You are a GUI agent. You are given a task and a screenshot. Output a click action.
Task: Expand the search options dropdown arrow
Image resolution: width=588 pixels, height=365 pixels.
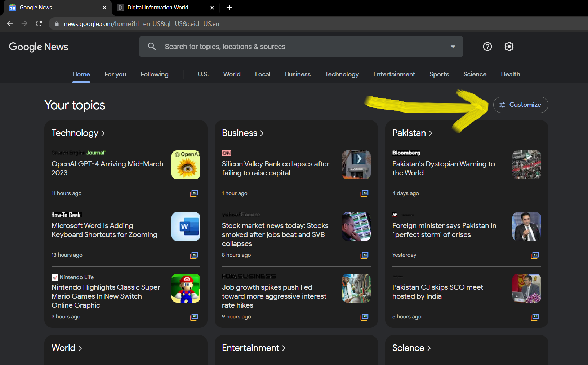(453, 47)
